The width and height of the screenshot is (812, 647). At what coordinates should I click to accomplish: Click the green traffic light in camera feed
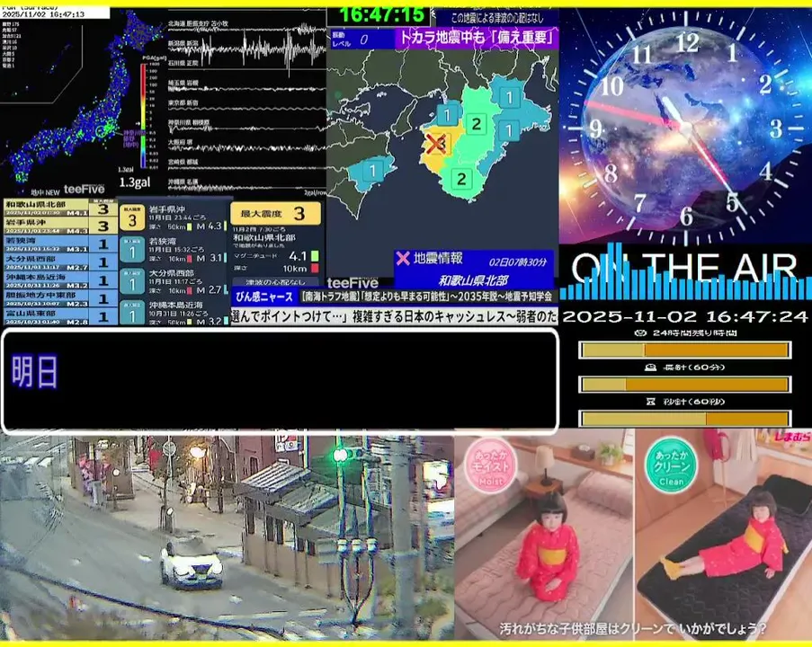click(339, 456)
